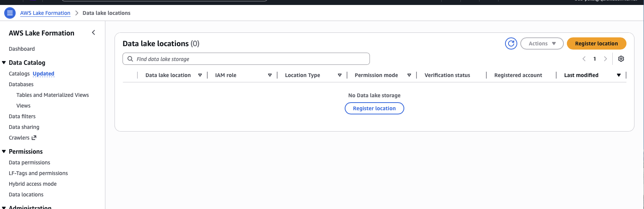
Task: Collapse the Administration section triangle
Action: (x=4, y=207)
